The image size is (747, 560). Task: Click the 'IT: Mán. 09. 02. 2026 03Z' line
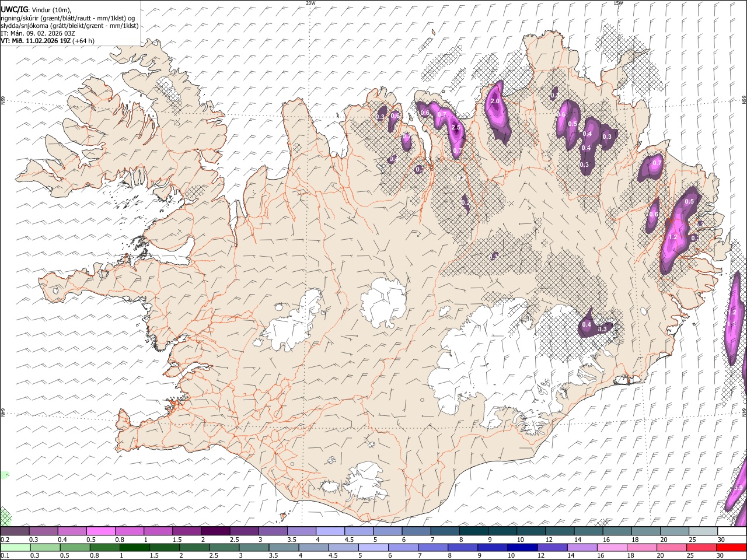point(38,33)
